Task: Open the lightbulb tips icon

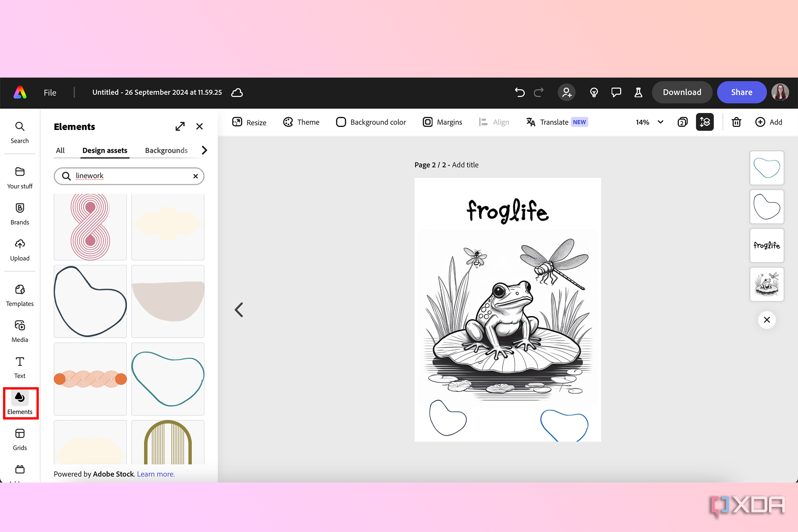Action: pos(594,92)
